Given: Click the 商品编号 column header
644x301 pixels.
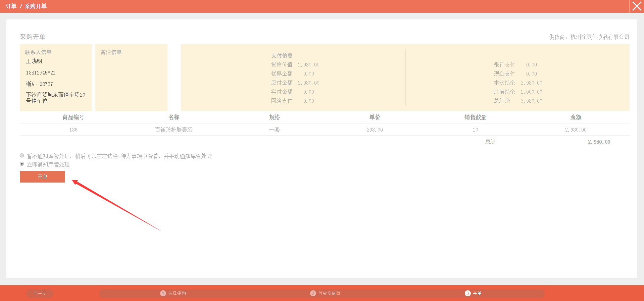Looking at the screenshot, I should (73, 117).
